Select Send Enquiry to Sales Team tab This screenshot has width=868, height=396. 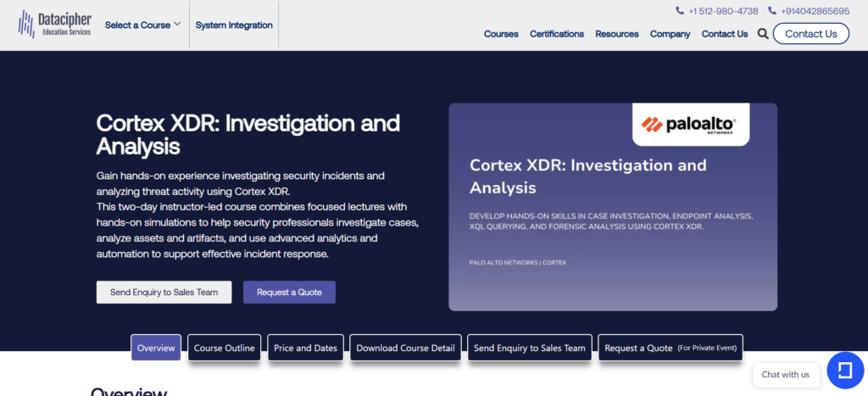coord(529,348)
